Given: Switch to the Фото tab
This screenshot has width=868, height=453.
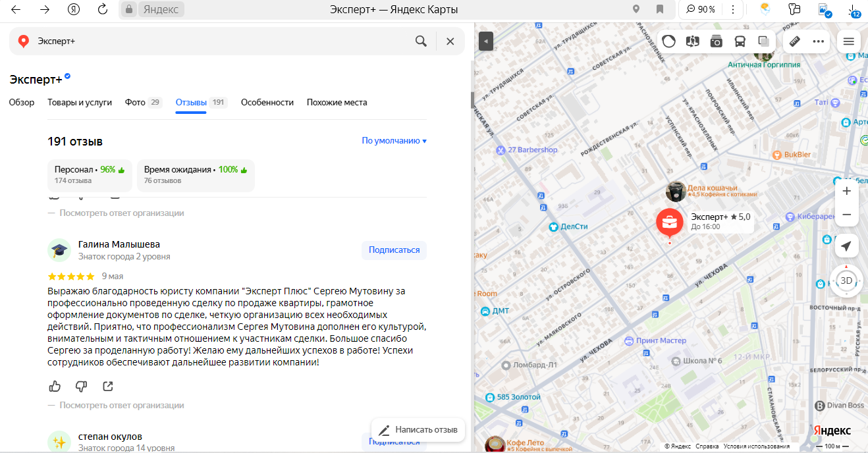Looking at the screenshot, I should click(x=135, y=103).
